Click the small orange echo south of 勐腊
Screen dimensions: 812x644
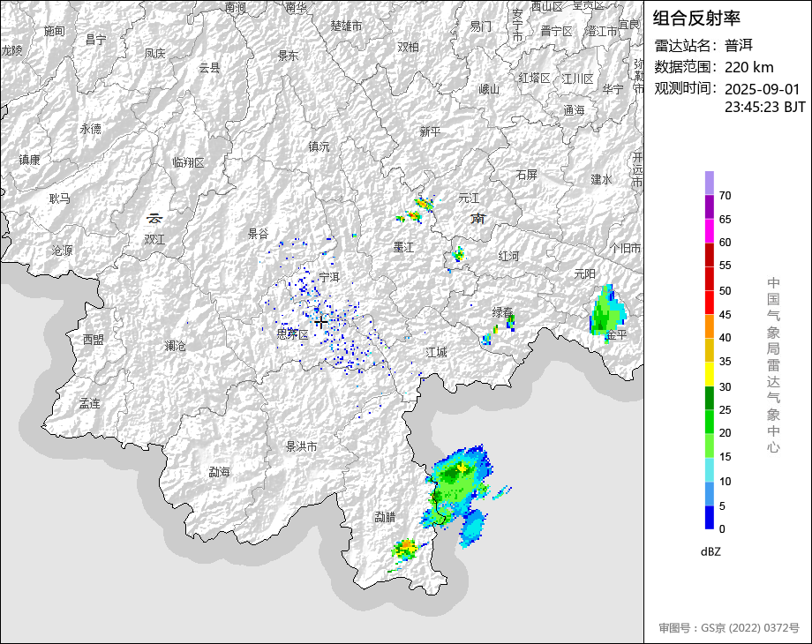point(406,548)
